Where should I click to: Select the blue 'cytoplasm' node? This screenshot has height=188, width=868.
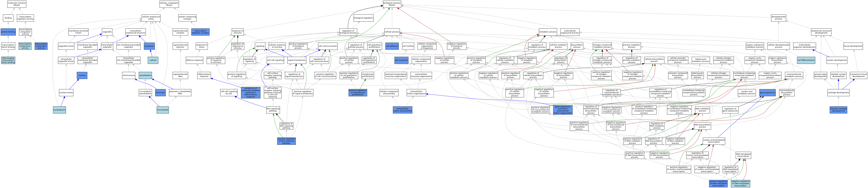(149, 46)
